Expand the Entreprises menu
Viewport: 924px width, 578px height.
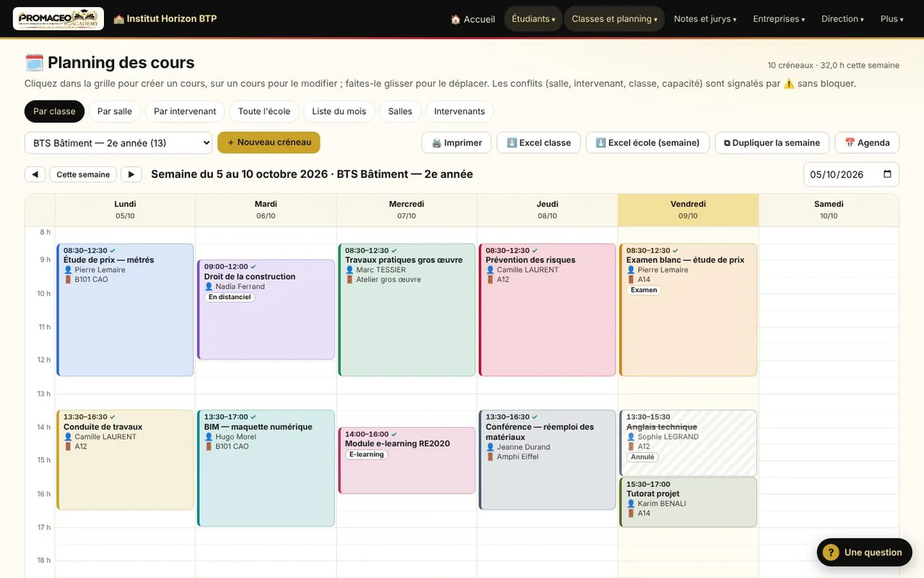coord(779,19)
